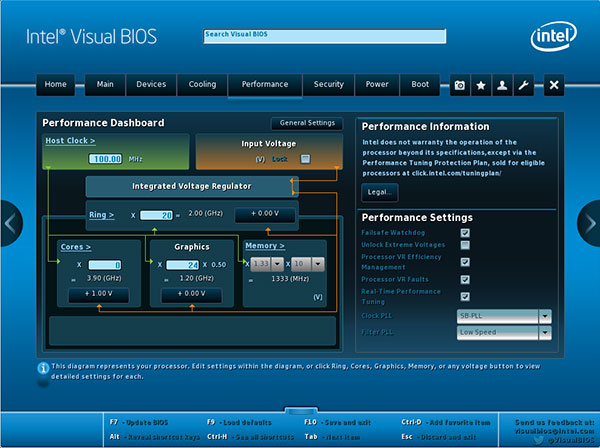Click the Graphics multiplier field showing 24
This screenshot has width=600, height=448.
(x=183, y=265)
